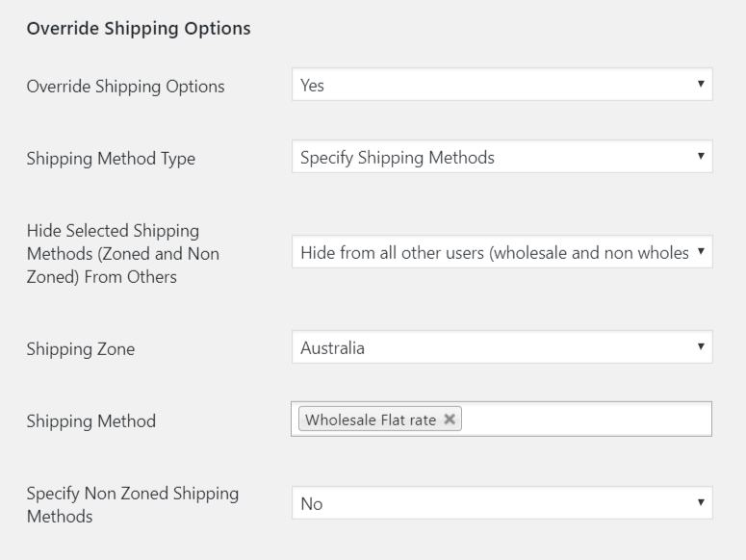The width and height of the screenshot is (746, 560).
Task: Click empty area of Shipping Method field
Action: pyautogui.click(x=587, y=420)
